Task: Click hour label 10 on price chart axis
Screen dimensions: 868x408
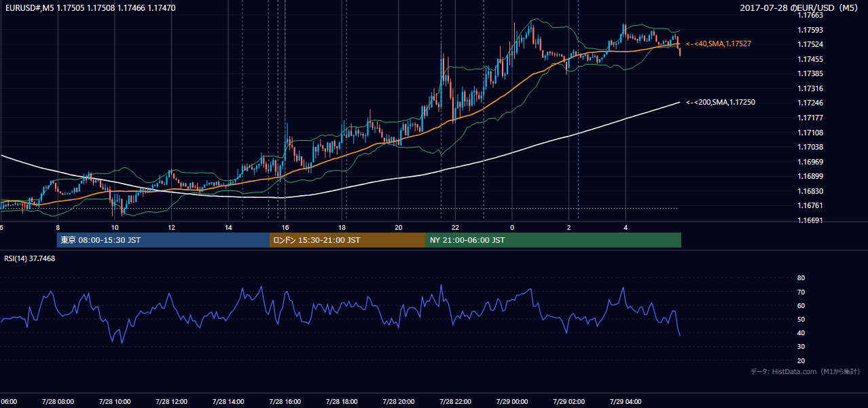Action: (x=115, y=227)
